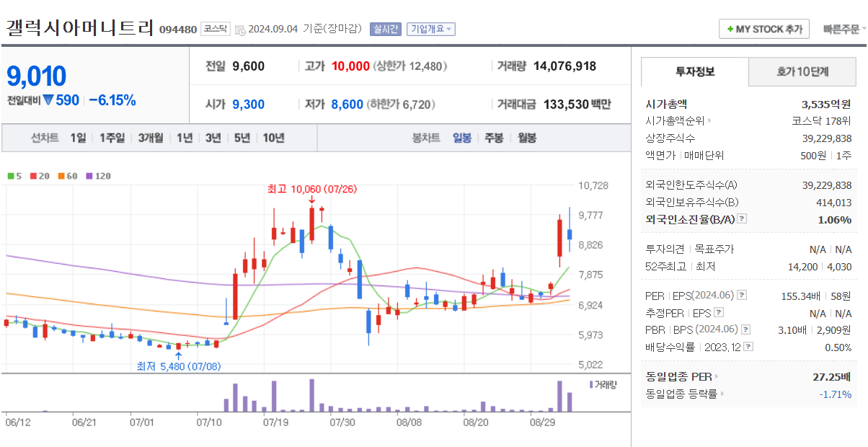Click the purple 120-day moving average legend

point(98,175)
